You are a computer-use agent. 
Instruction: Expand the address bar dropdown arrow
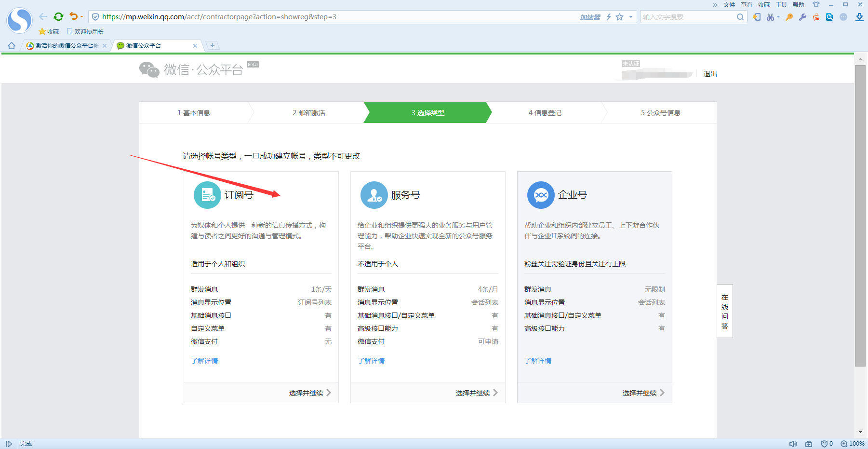[630, 17]
